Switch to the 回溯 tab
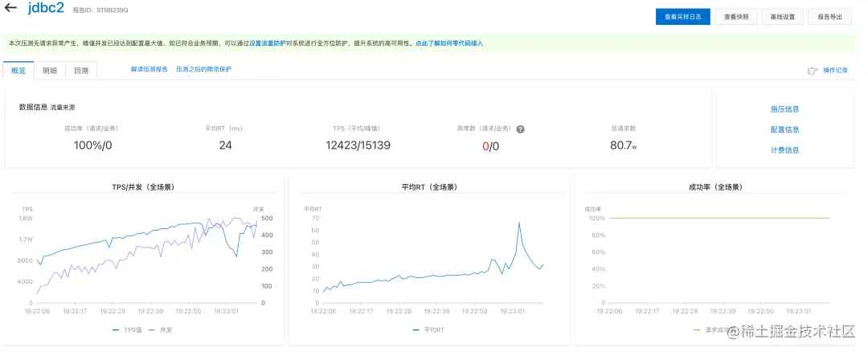 [81, 70]
